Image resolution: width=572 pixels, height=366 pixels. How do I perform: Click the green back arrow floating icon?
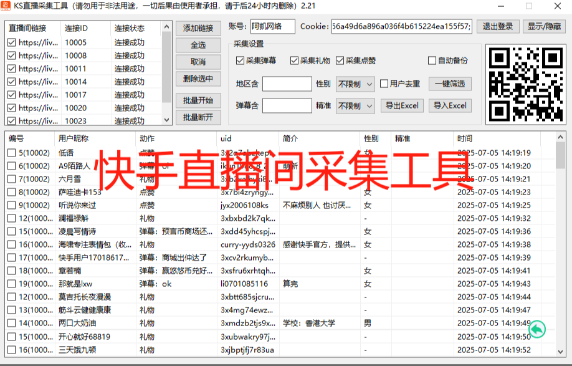pos(537,330)
